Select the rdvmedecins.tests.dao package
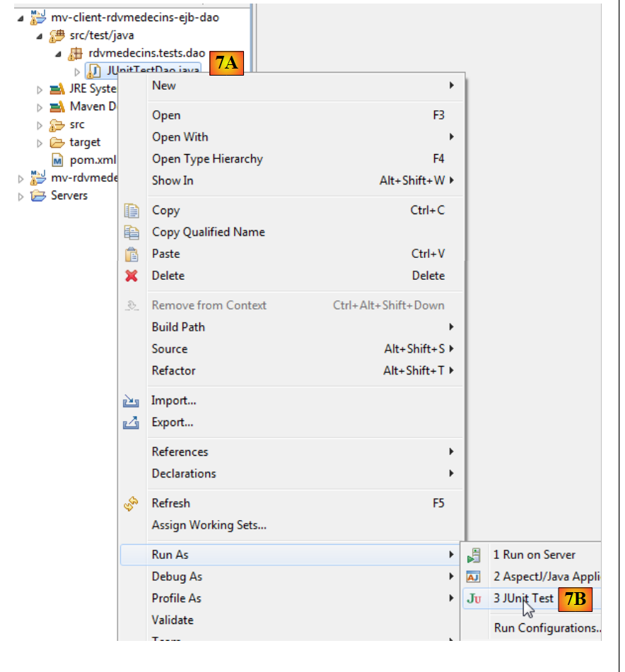625x672 pixels. (146, 53)
